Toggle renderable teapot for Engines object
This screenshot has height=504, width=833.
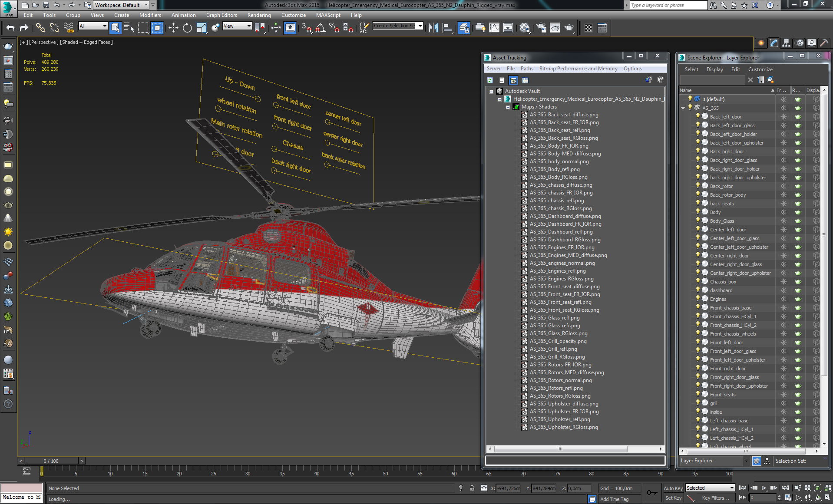[798, 299]
